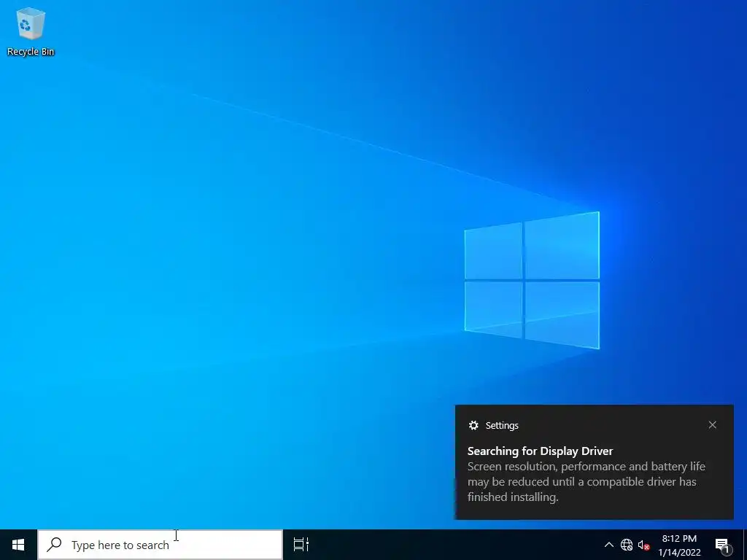Click the Type here to search box

(x=160, y=544)
